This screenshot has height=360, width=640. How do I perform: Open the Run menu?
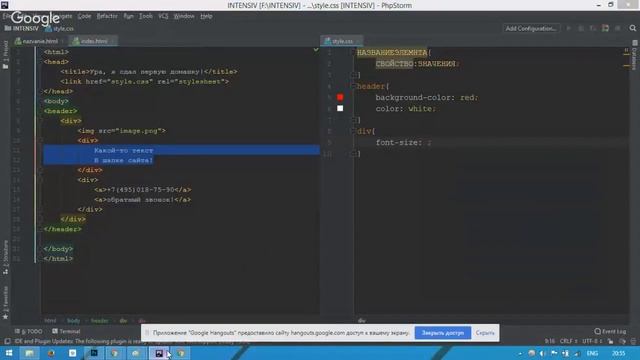(x=129, y=16)
